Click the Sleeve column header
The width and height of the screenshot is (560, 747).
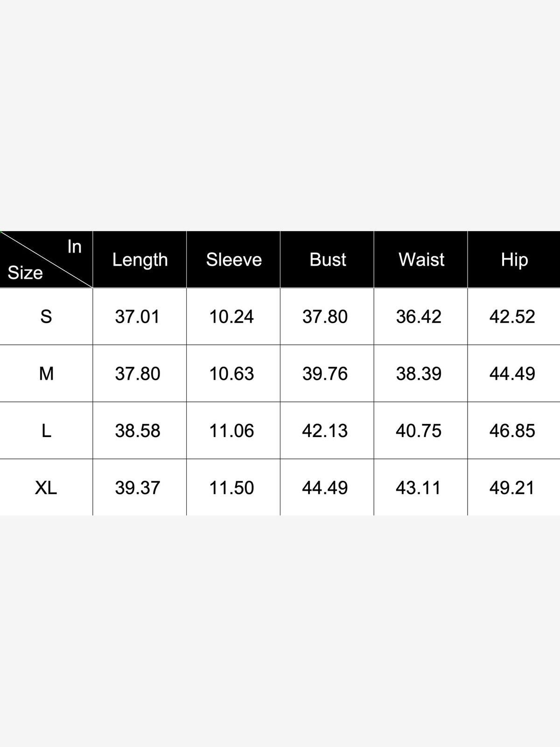234,260
